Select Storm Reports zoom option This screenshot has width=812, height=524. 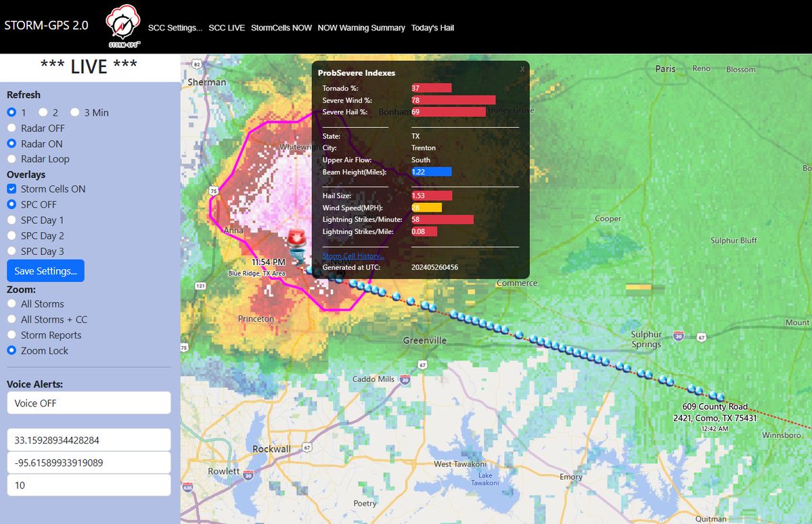coord(12,335)
